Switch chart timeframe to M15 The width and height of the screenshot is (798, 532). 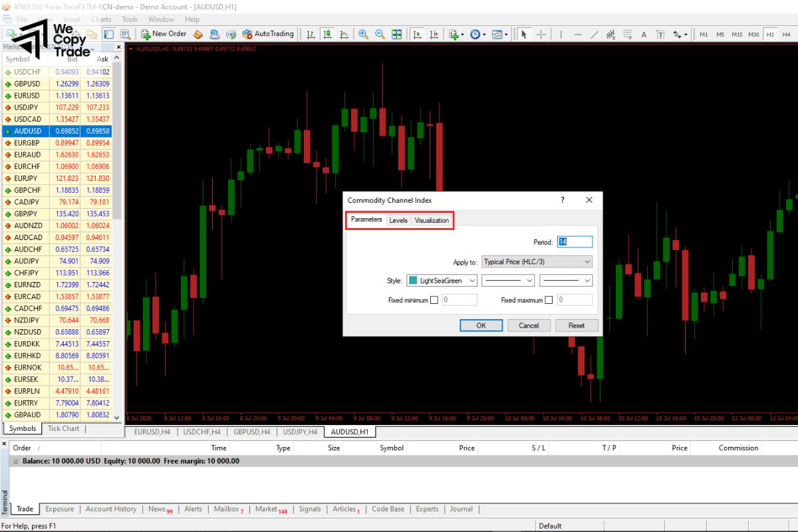[x=737, y=33]
